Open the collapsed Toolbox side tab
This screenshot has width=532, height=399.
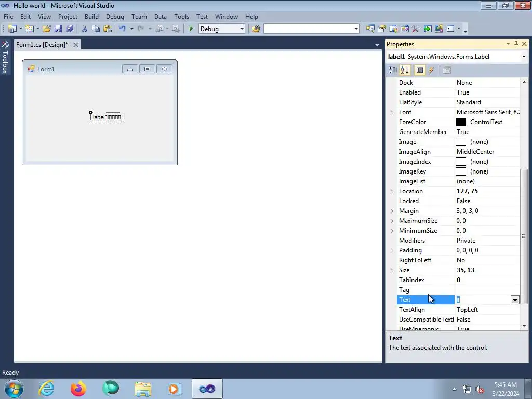[x=5, y=58]
